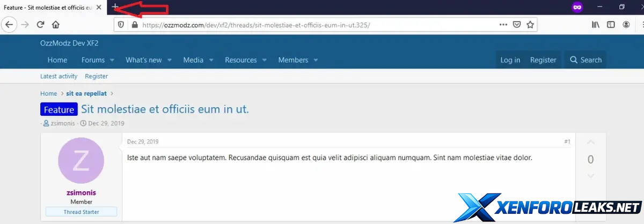Show tracking protection shield info

coord(121,25)
